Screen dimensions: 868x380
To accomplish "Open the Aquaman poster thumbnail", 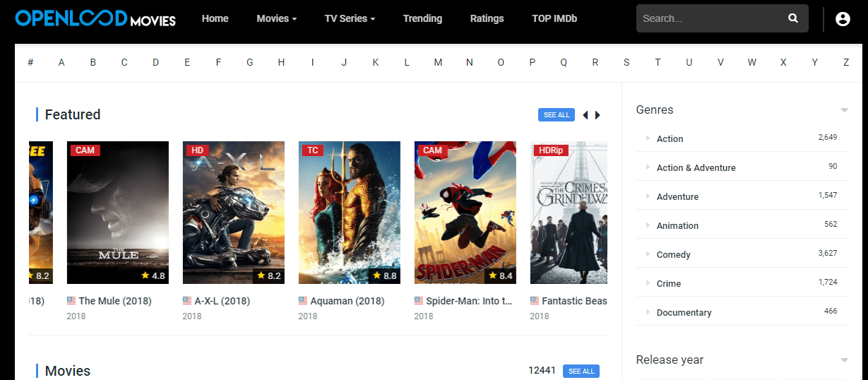I will point(350,213).
